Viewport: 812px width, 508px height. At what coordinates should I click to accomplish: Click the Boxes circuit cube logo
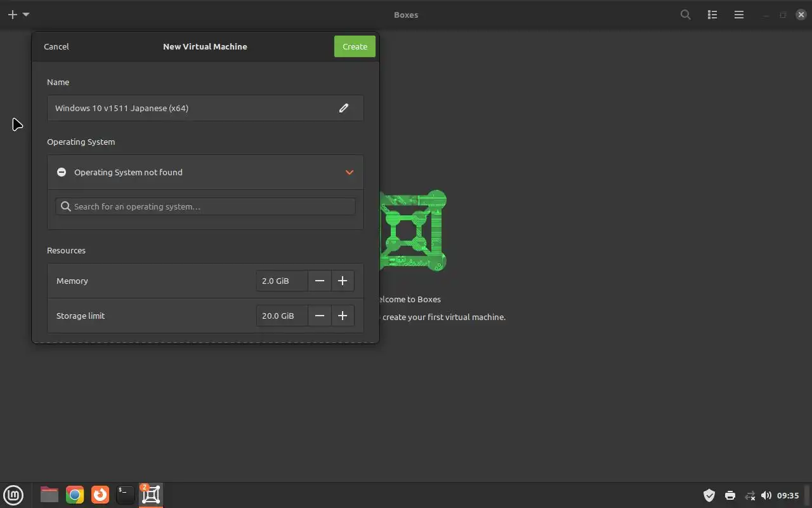tap(413, 230)
